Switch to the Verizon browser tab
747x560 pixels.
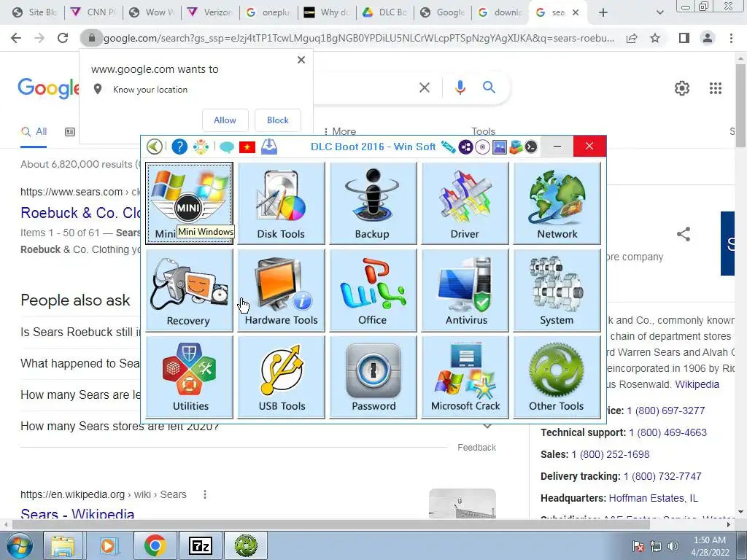pos(210,12)
